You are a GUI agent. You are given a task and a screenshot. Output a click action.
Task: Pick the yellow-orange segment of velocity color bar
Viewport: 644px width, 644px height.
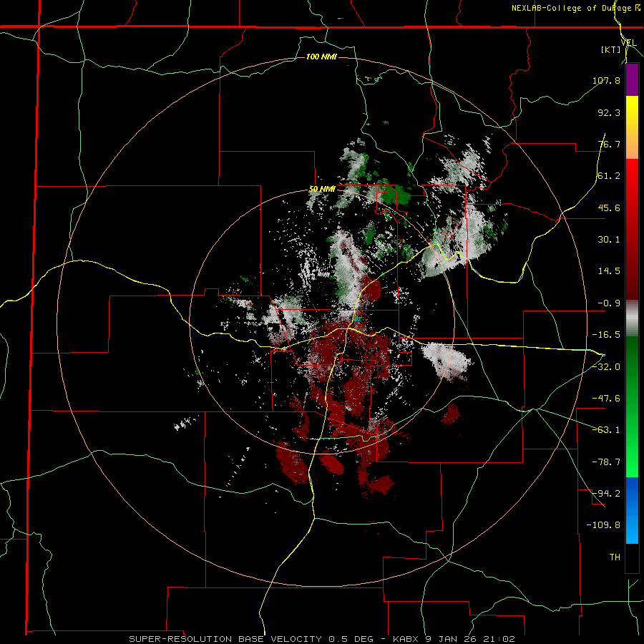[x=632, y=127]
